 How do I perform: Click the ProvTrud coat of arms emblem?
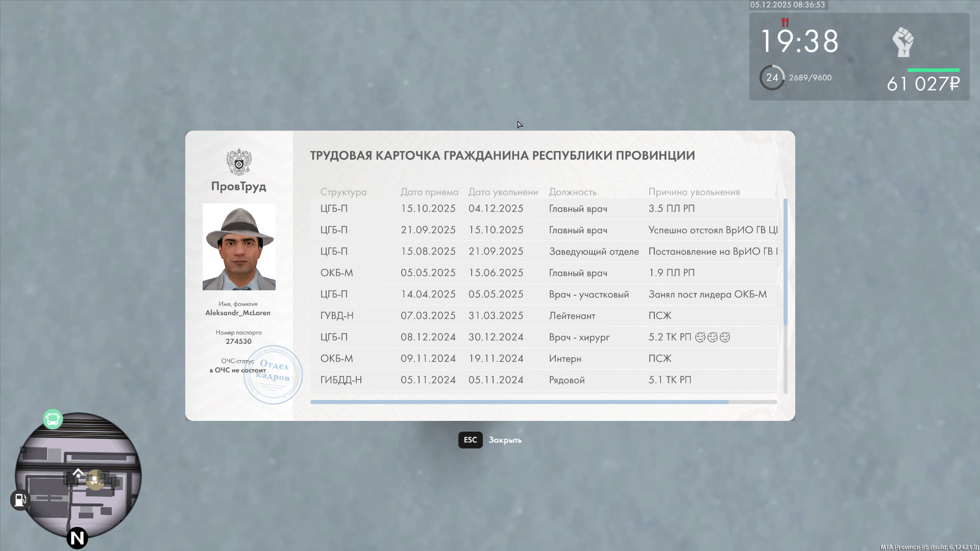pyautogui.click(x=239, y=162)
